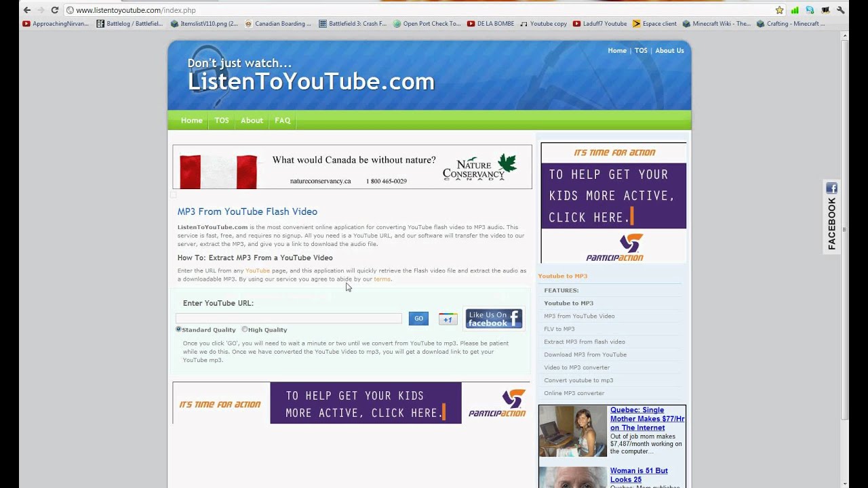Open the Open Port Check To... bookmark
Image resolution: width=868 pixels, height=488 pixels.
(x=427, y=24)
